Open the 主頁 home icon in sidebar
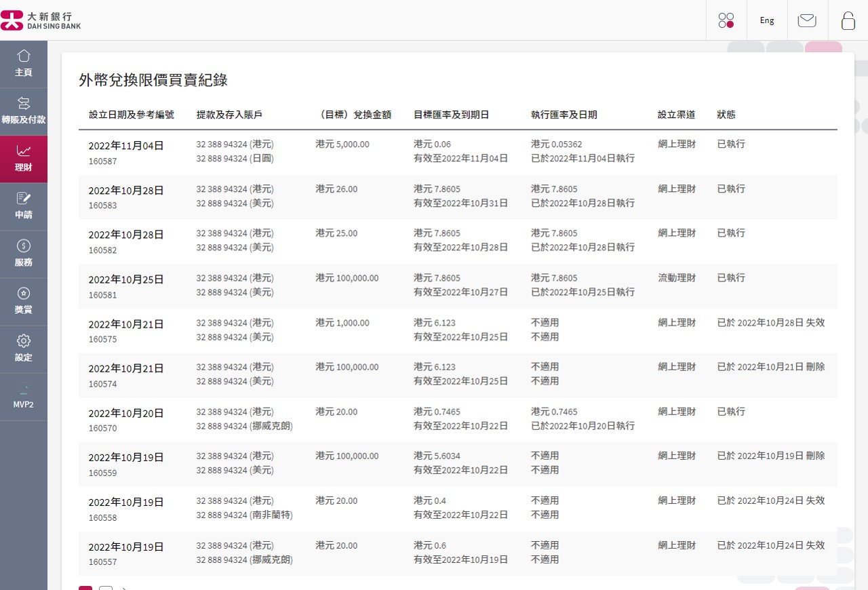Screen dimensions: 868x590 24,63
